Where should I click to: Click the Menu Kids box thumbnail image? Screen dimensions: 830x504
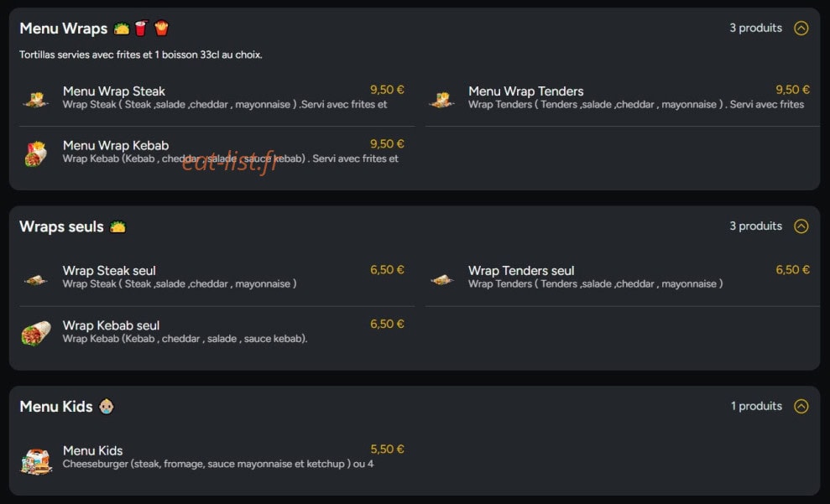pyautogui.click(x=36, y=460)
